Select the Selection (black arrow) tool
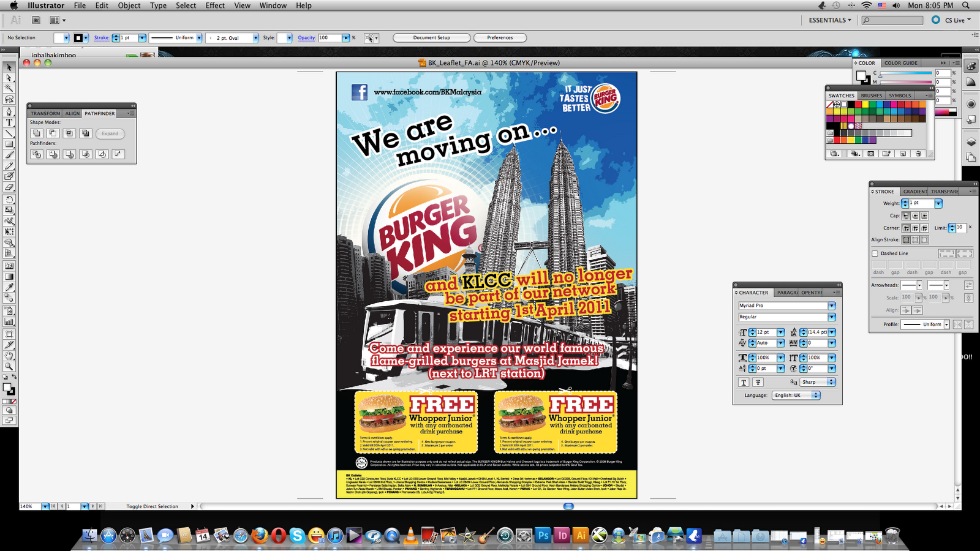Image resolution: width=980 pixels, height=551 pixels. click(9, 67)
